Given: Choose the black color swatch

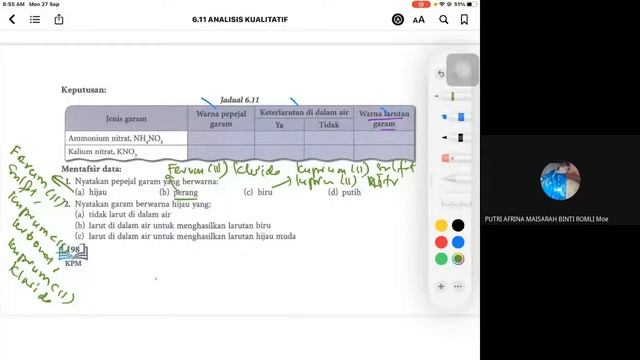Looking at the screenshot, I should 458,225.
